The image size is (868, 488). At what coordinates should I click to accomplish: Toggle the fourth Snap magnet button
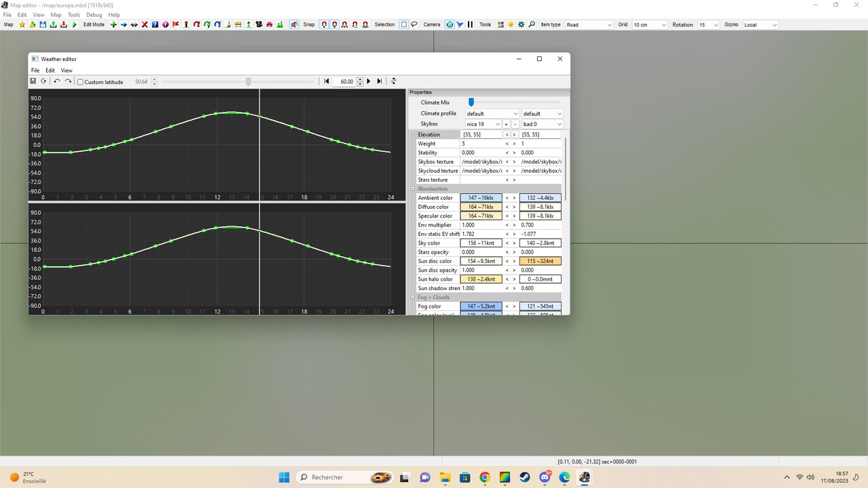pos(355,24)
